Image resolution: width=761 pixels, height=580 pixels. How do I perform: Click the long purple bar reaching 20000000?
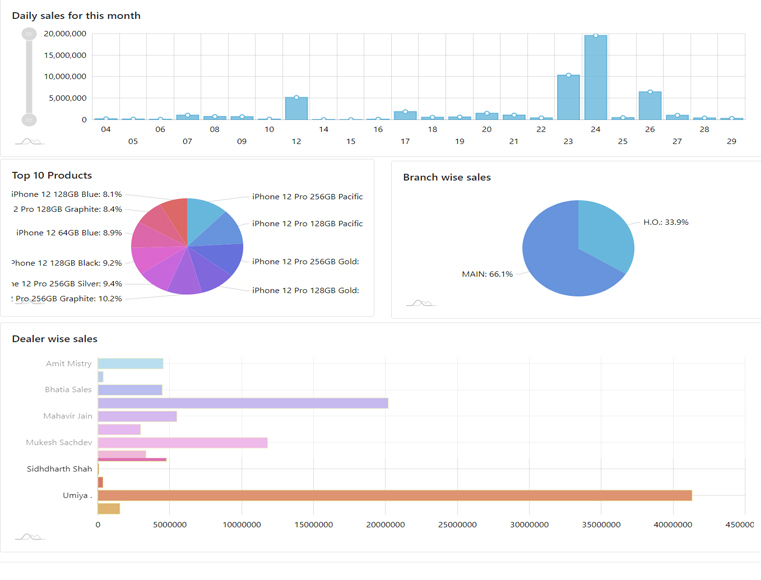tap(243, 403)
